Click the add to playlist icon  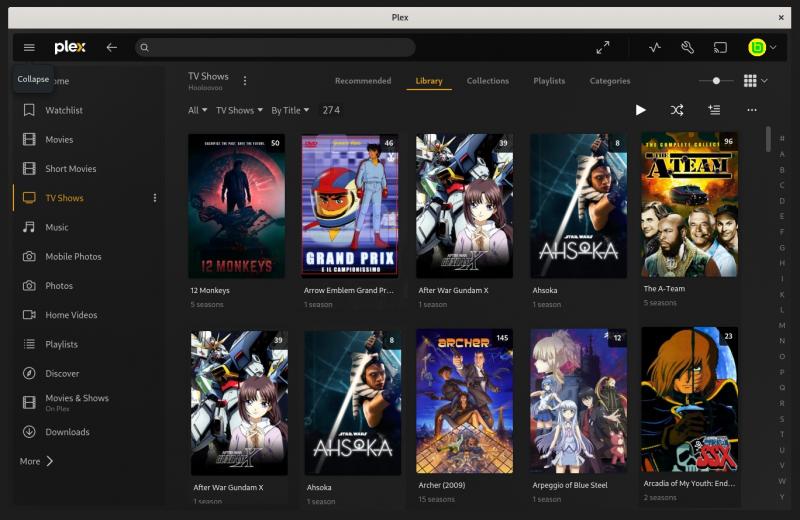(714, 110)
